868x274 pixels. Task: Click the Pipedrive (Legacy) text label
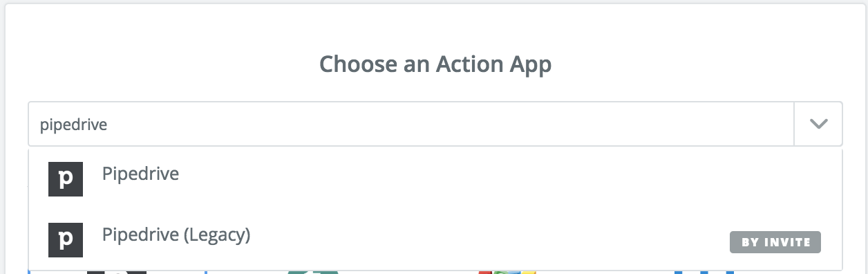(176, 235)
